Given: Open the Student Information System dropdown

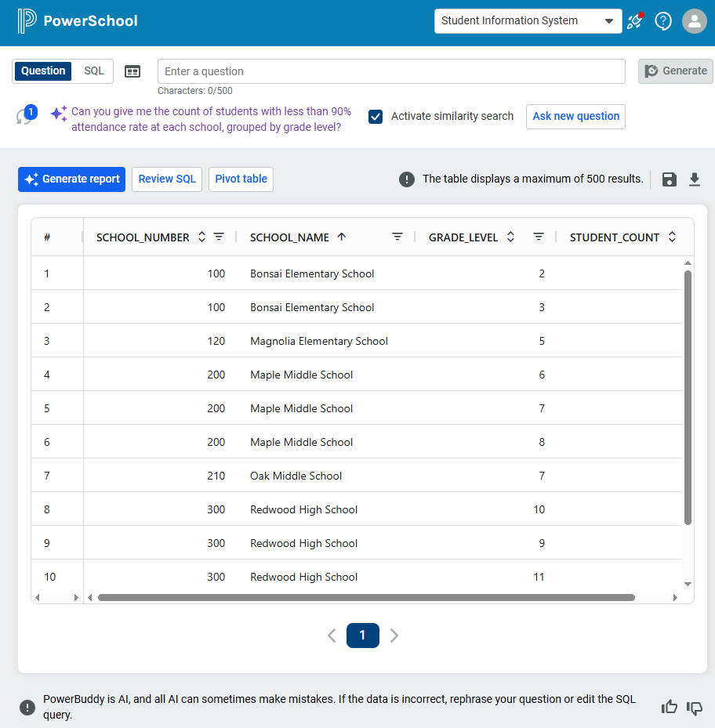Looking at the screenshot, I should point(528,21).
